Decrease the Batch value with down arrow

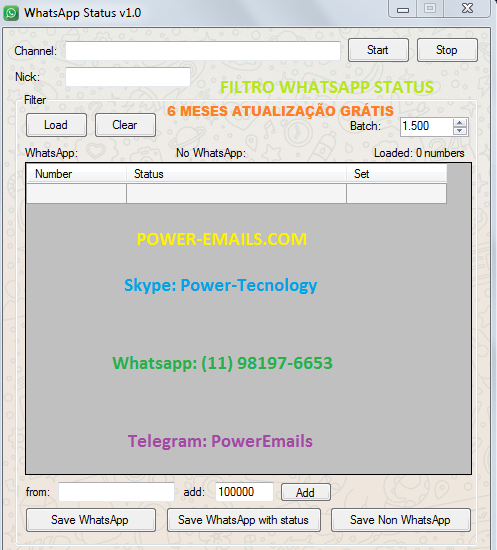point(459,130)
